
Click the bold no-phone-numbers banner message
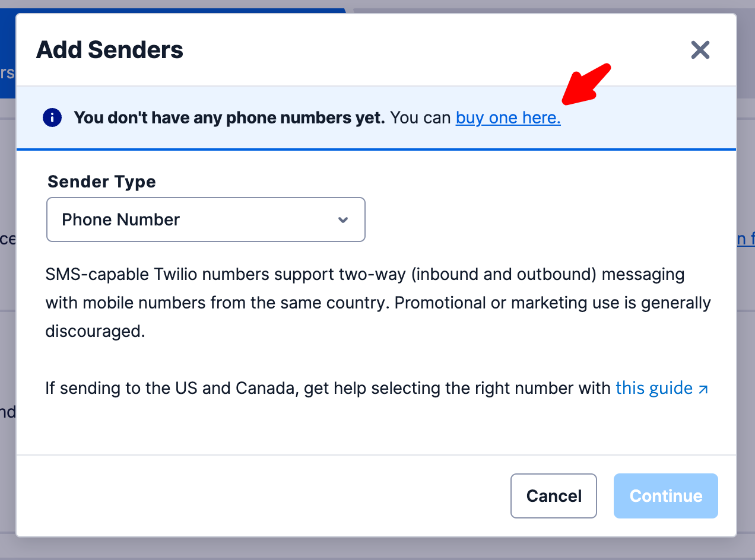[x=229, y=118]
